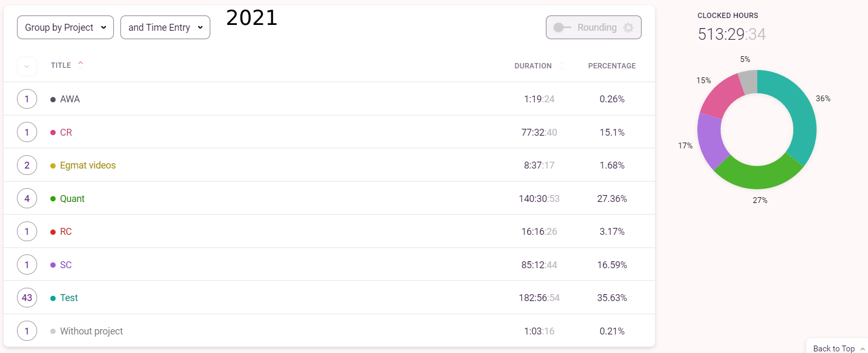Open the CR project link
868x353 pixels.
(66, 133)
